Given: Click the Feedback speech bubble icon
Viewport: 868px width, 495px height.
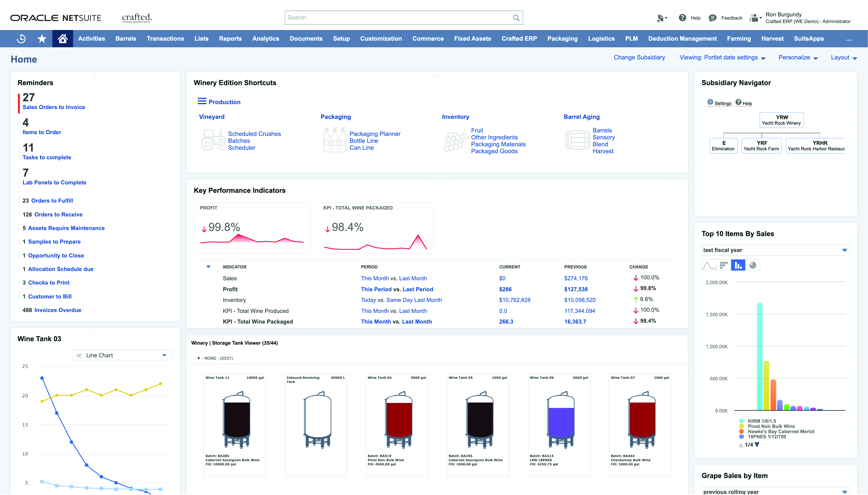Looking at the screenshot, I should [x=712, y=18].
